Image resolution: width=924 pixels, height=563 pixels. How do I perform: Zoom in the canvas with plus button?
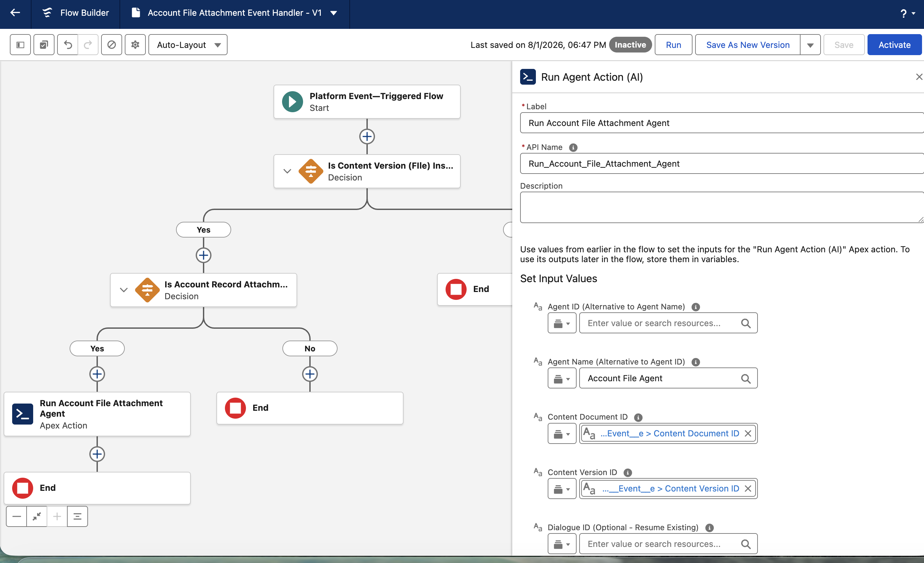pyautogui.click(x=57, y=516)
